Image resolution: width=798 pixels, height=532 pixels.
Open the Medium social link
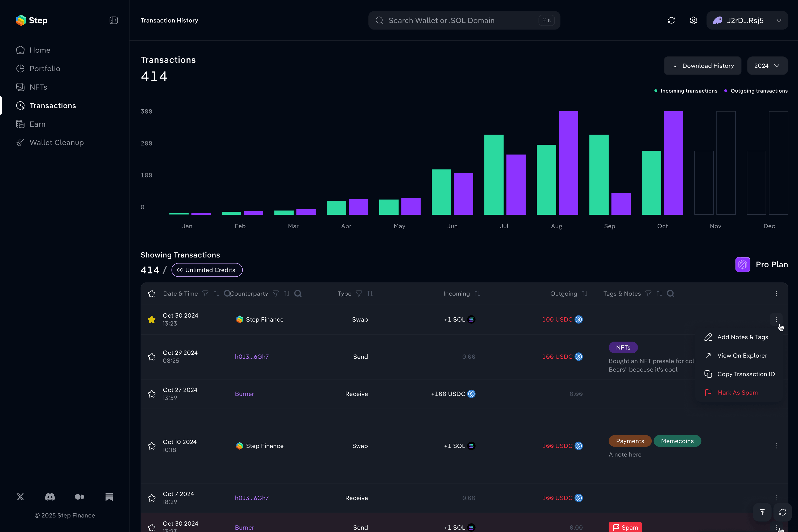79,497
